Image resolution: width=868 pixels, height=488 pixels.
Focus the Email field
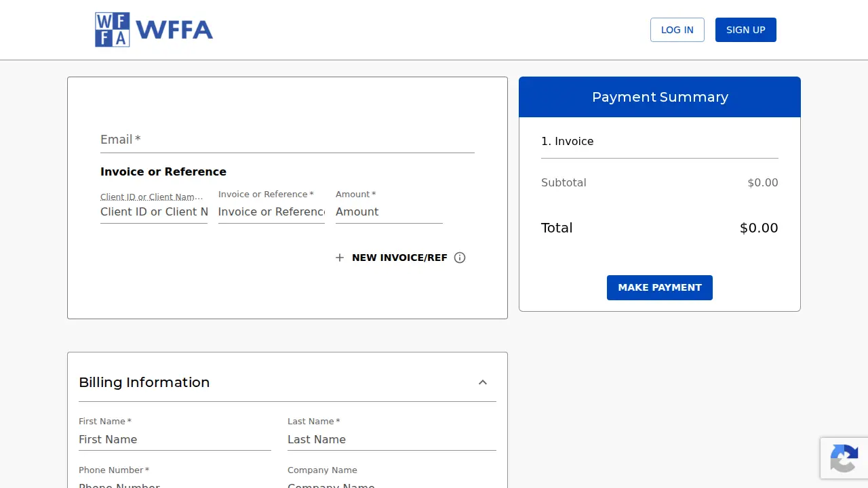click(x=288, y=140)
